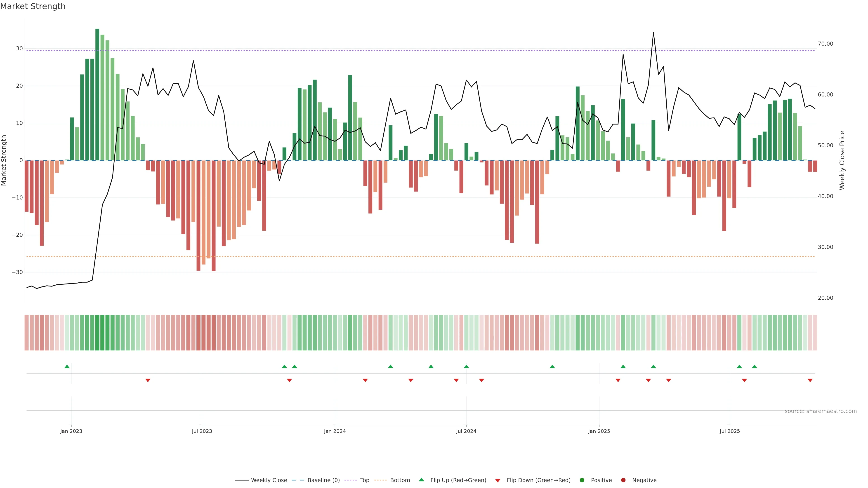Click the red Flip Down legend triangle

tap(498, 480)
